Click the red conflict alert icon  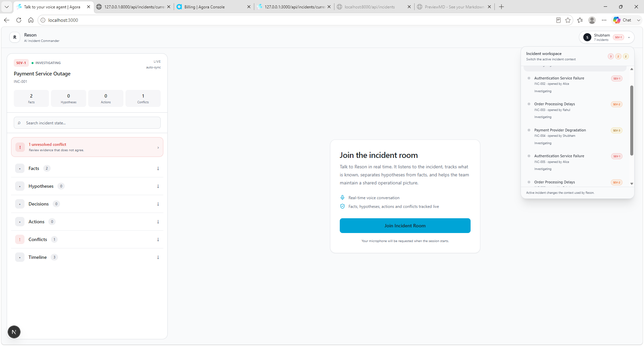20,147
